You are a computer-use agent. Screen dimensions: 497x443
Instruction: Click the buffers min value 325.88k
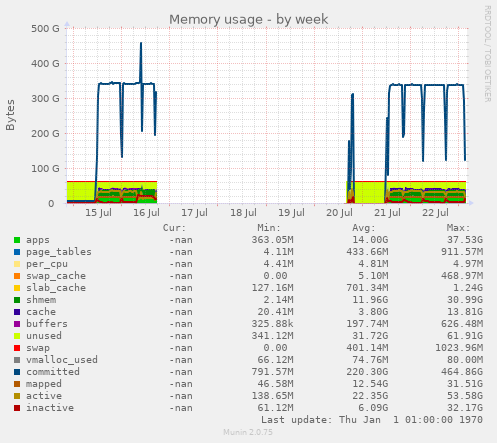[272, 324]
